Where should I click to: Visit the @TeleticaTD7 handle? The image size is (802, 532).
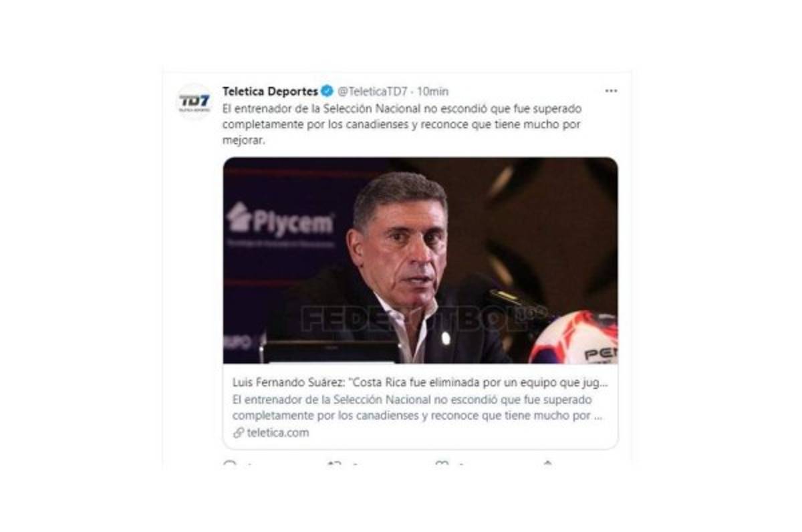(372, 91)
